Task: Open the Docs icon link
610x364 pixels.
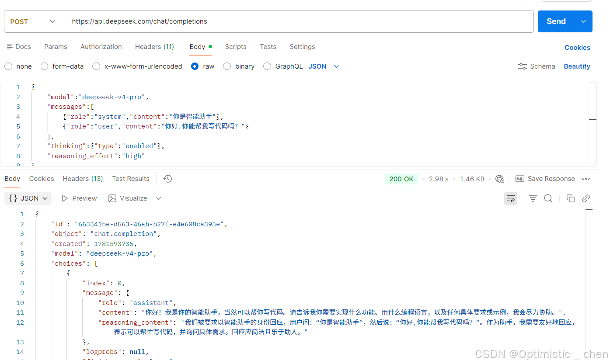Action: click(10, 47)
